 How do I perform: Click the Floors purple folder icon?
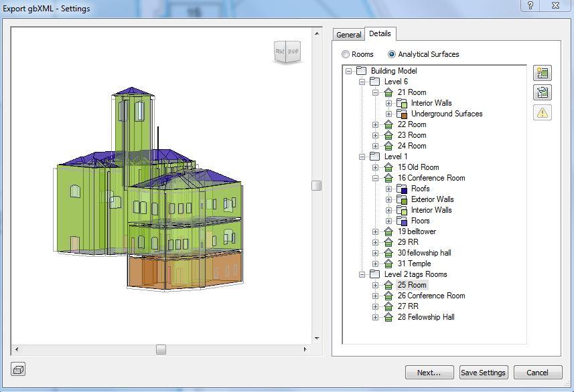coord(402,221)
